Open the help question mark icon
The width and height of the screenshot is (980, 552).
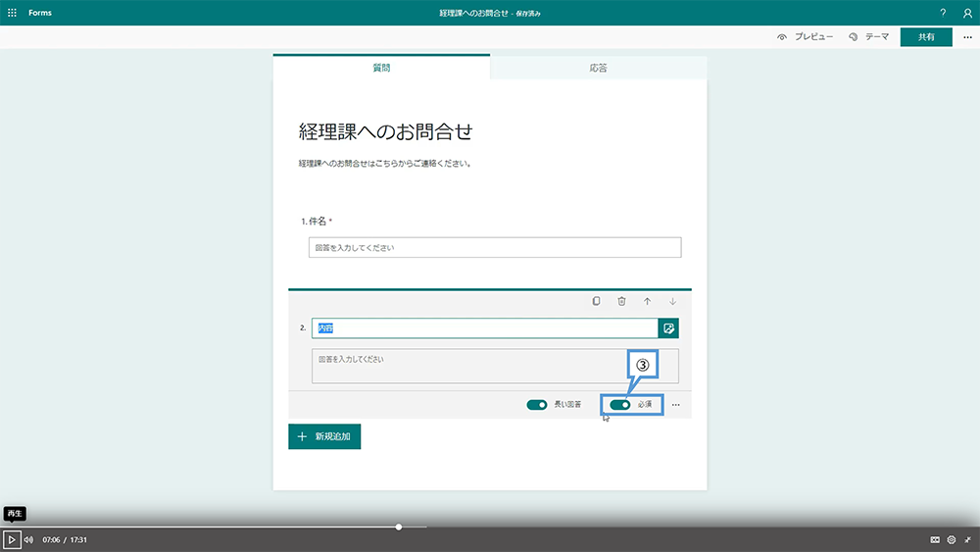pos(943,13)
